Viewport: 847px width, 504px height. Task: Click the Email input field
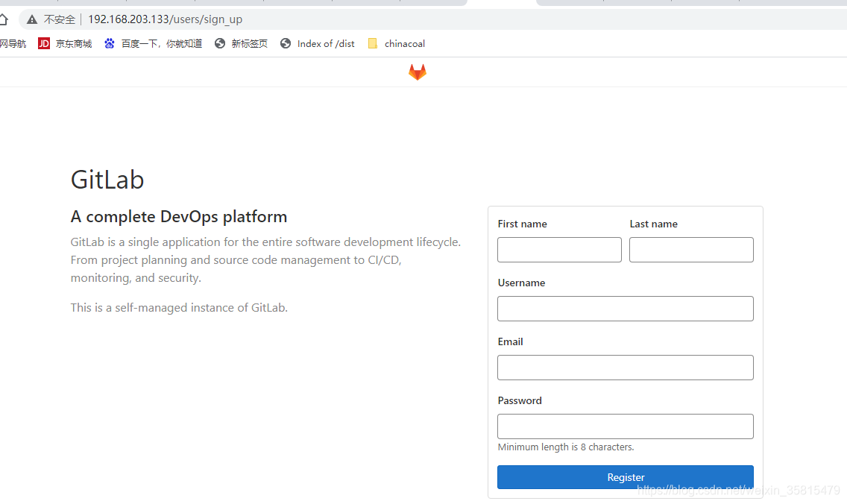pyautogui.click(x=625, y=367)
